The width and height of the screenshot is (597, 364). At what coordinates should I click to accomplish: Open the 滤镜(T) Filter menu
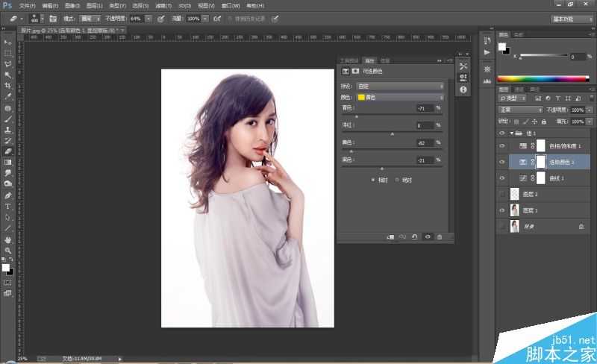(162, 5)
